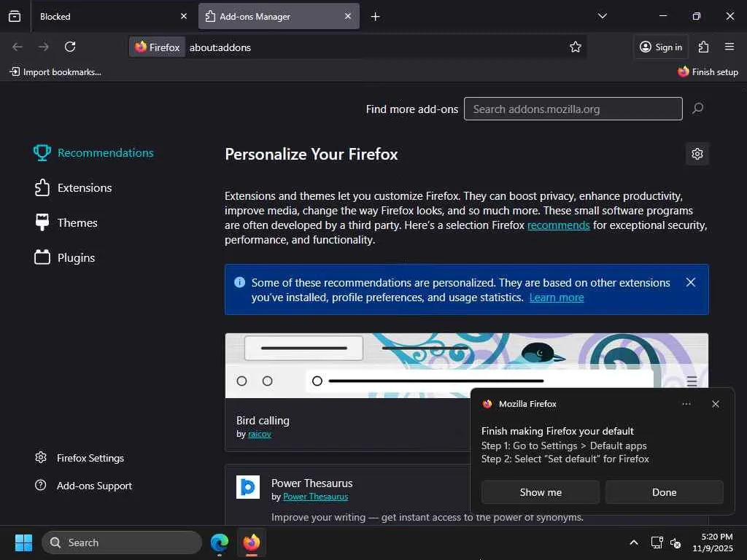Dismiss the personalized recommendations notice
Screen dimensions: 747x560
tap(691, 282)
